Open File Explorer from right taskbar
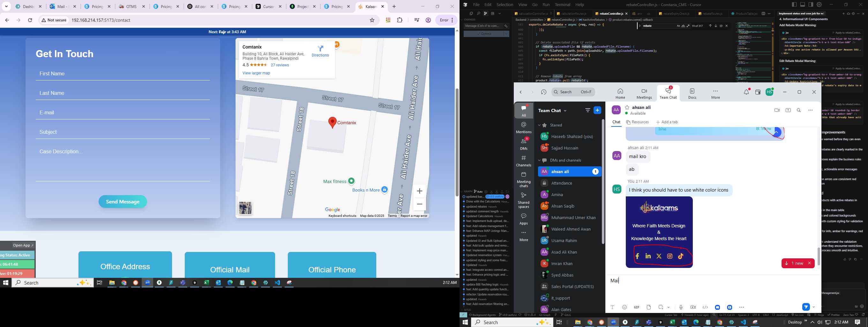Image resolution: width=868 pixels, height=327 pixels. (x=578, y=322)
